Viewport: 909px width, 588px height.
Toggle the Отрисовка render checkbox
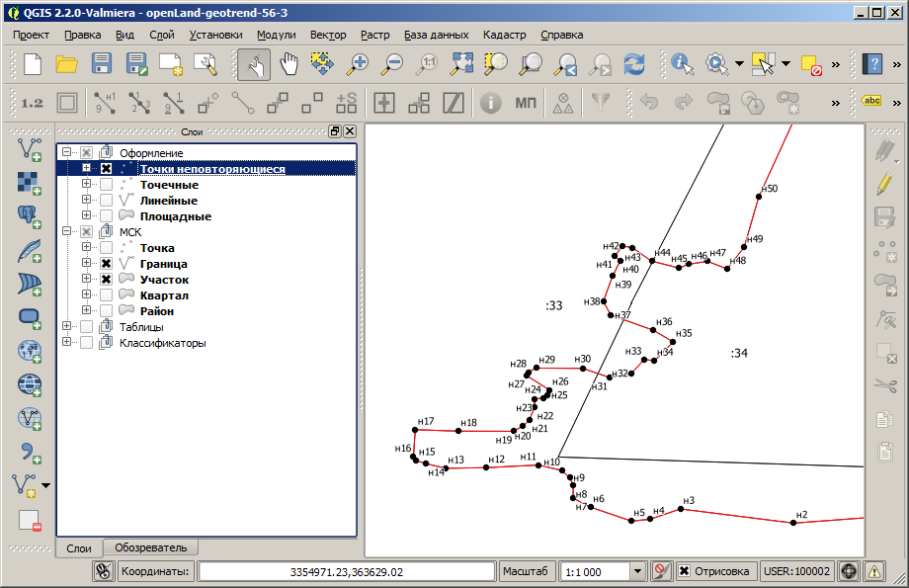tap(684, 571)
